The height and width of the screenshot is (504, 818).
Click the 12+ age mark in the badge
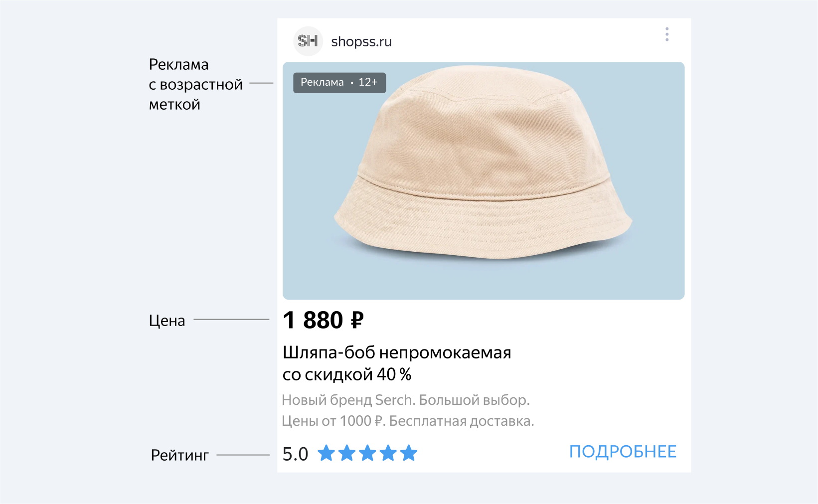[368, 82]
